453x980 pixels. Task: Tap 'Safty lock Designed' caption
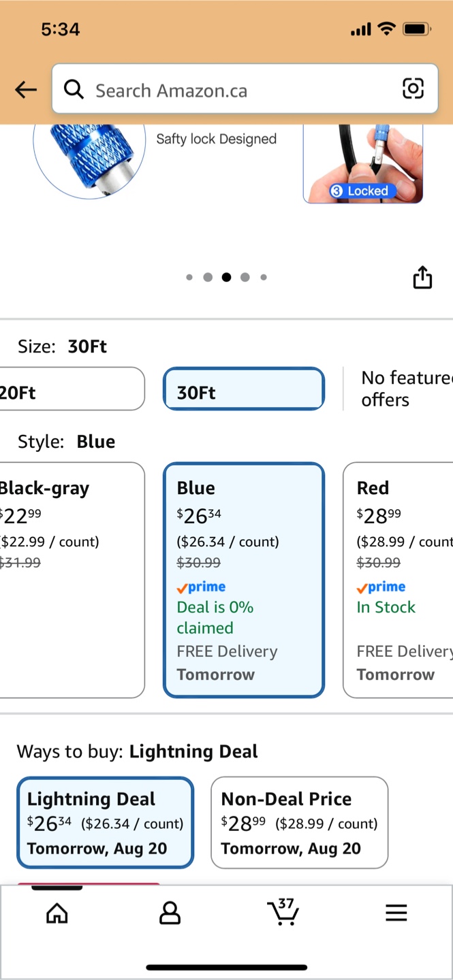[217, 139]
